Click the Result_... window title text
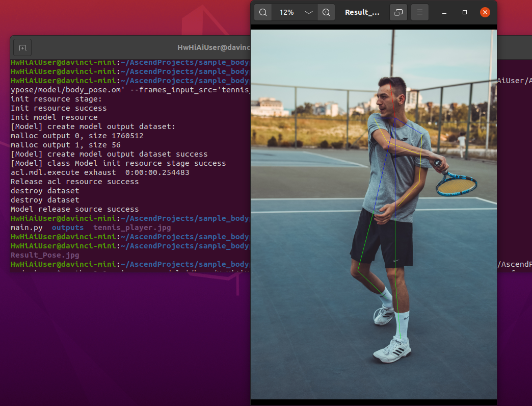Screen dimensions: 532x406 [362, 12]
